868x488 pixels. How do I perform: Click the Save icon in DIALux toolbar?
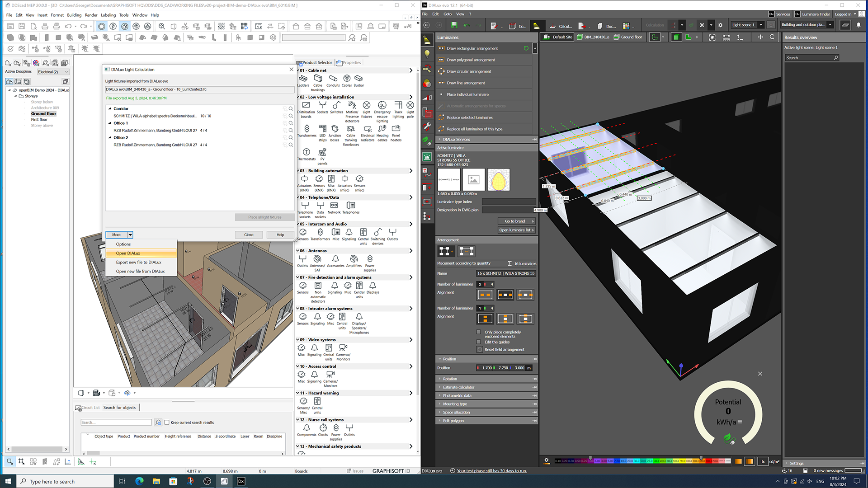(x=454, y=25)
